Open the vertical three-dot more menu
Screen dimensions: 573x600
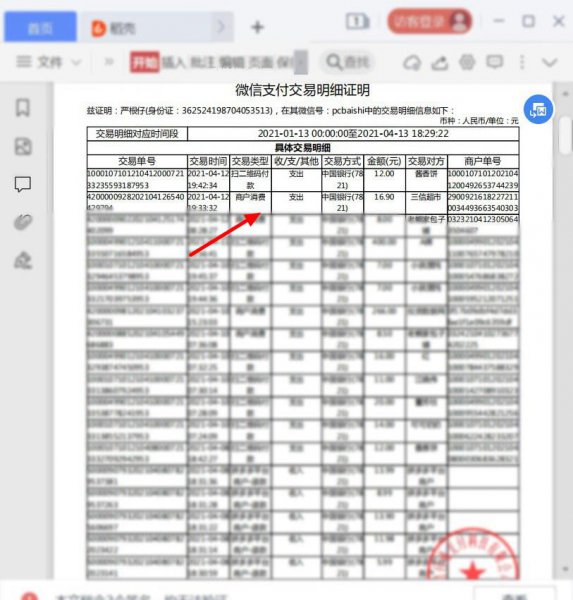[522, 62]
